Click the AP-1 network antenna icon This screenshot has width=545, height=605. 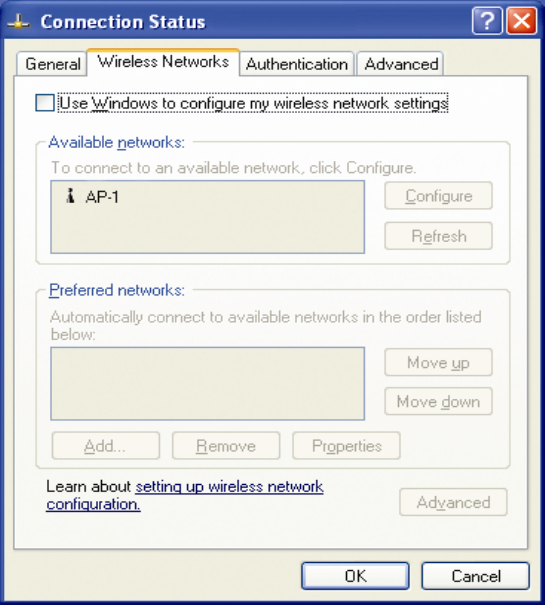point(70,196)
